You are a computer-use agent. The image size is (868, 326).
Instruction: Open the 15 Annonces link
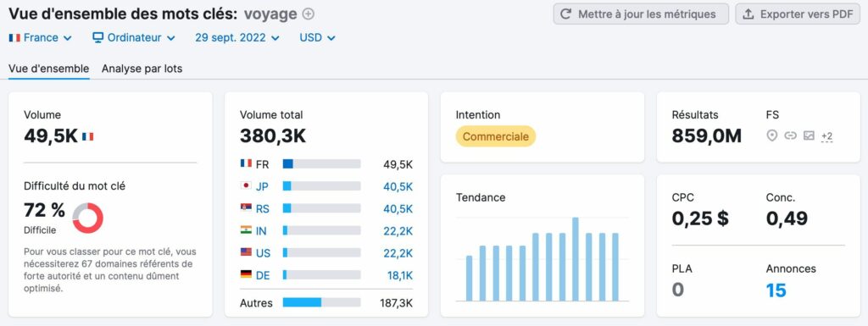coord(776,290)
